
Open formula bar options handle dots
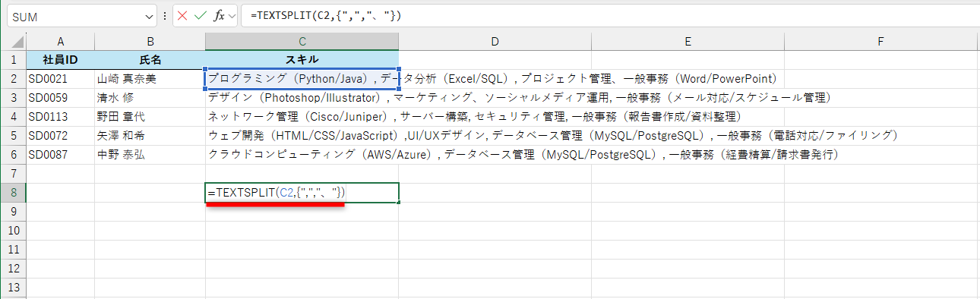165,16
